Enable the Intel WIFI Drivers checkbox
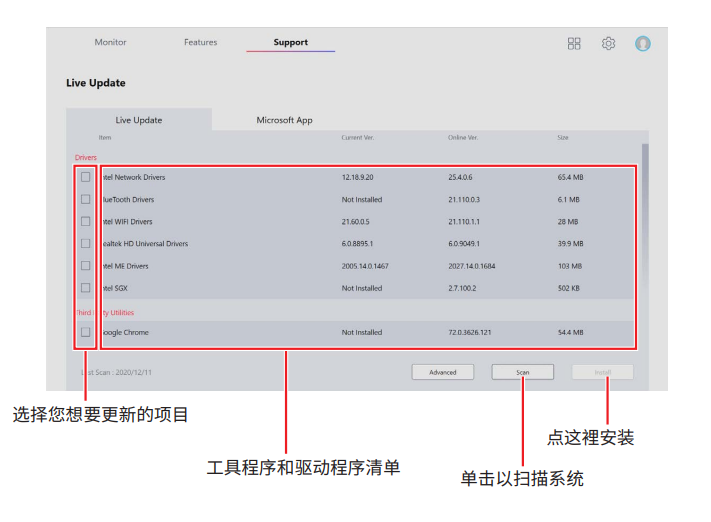The width and height of the screenshot is (711, 522). pos(85,221)
